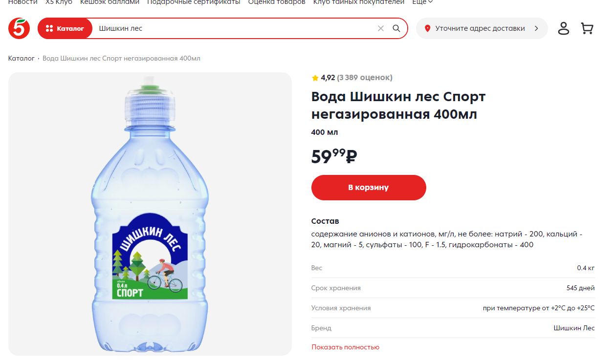Open delivery address selector chevron
614x364 pixels.
[536, 28]
